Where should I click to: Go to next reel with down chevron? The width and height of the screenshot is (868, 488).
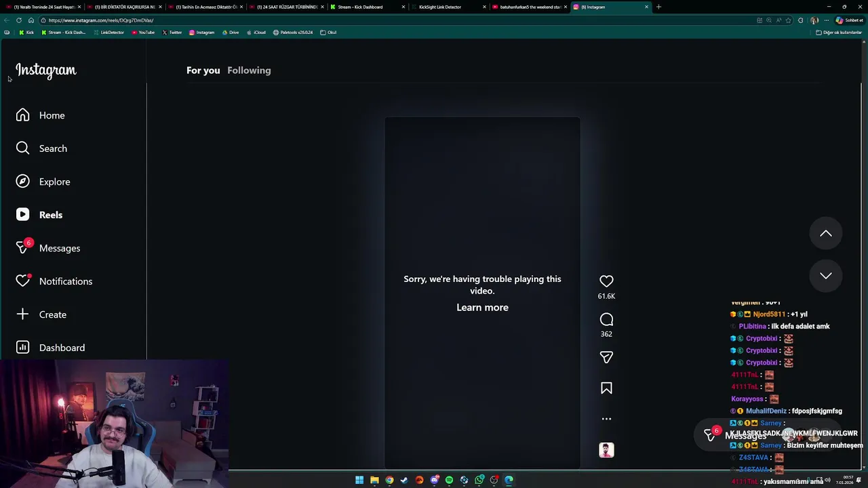pos(825,275)
